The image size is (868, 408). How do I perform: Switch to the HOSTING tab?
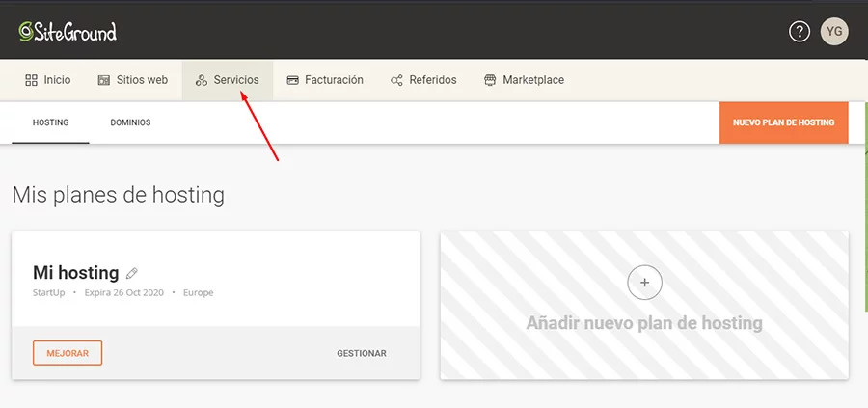[x=50, y=122]
